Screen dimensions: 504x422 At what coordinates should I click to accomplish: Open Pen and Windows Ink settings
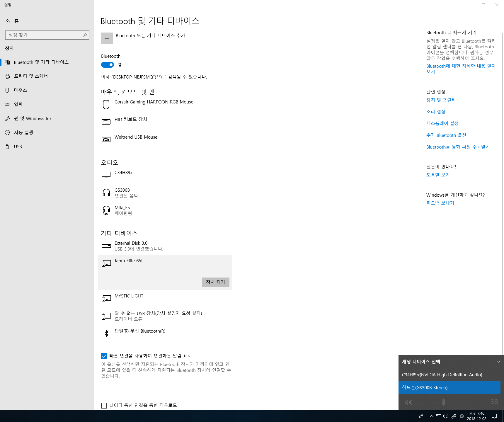(x=47, y=118)
